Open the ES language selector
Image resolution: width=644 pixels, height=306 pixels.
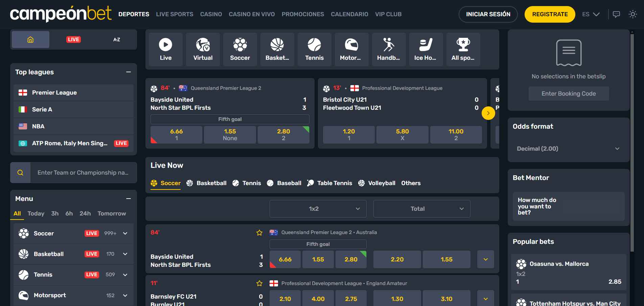click(591, 14)
